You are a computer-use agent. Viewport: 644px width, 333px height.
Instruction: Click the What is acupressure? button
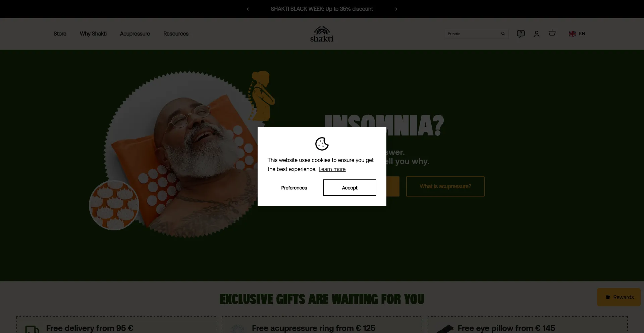(x=445, y=186)
